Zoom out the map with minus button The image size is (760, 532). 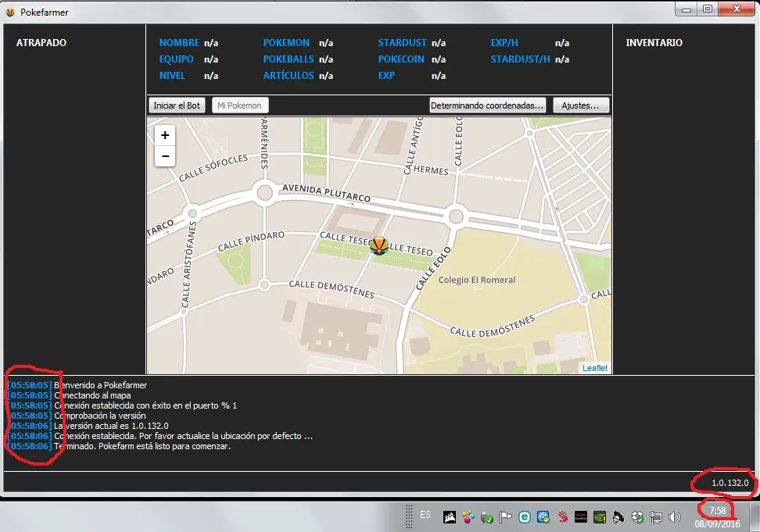[165, 156]
